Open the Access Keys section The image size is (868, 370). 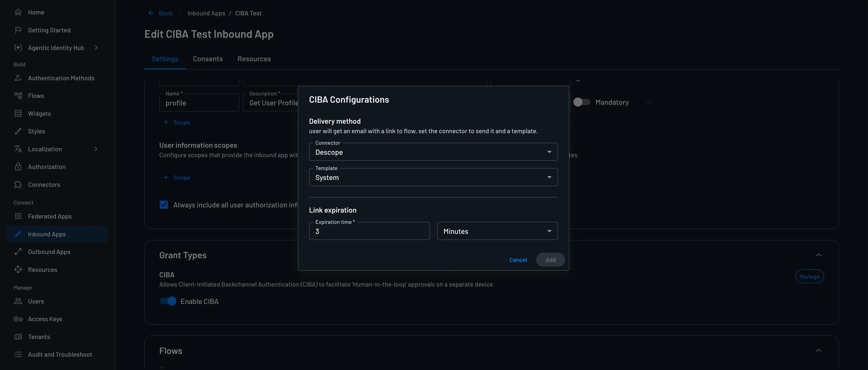[x=45, y=319]
